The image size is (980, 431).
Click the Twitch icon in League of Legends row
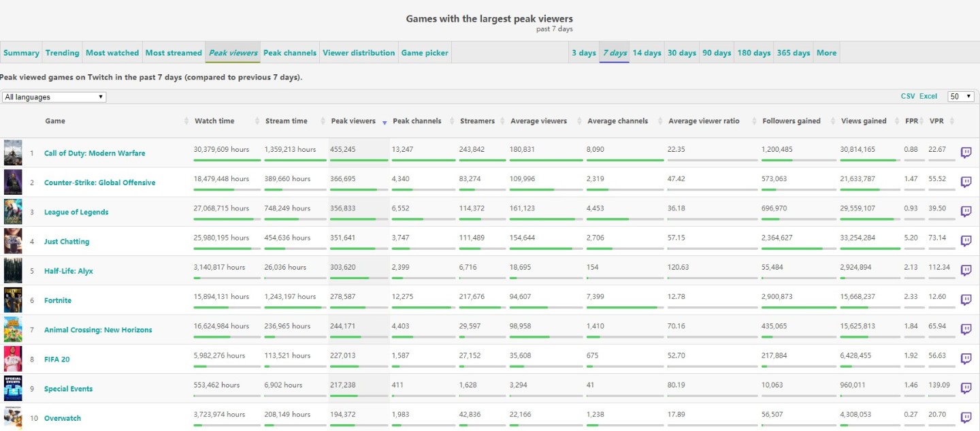tap(966, 212)
